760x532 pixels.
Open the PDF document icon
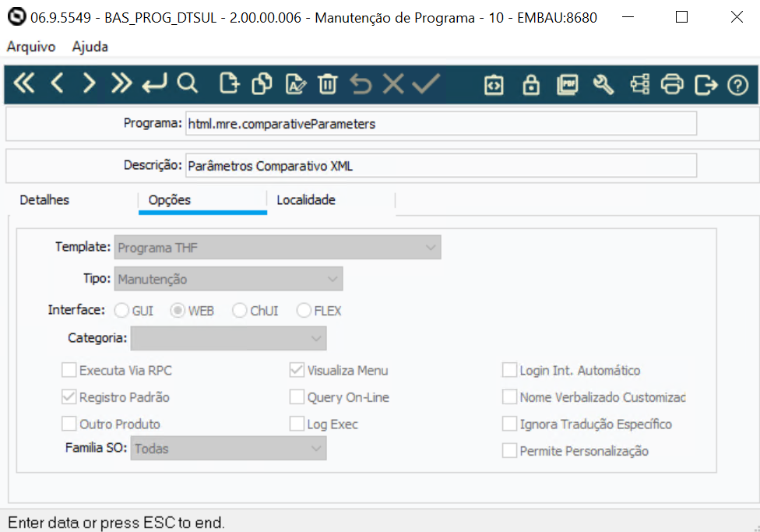coord(568,85)
